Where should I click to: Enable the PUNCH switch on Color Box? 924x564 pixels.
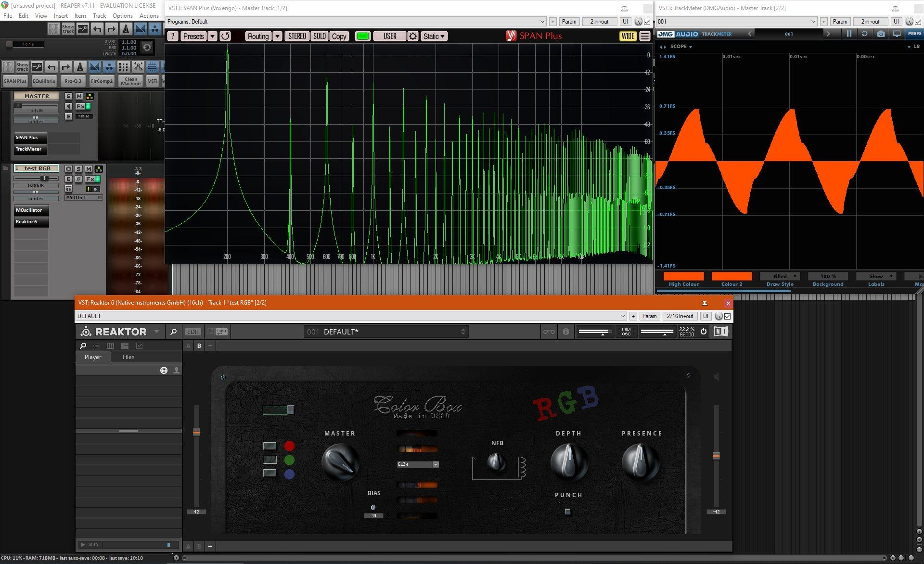click(x=567, y=512)
